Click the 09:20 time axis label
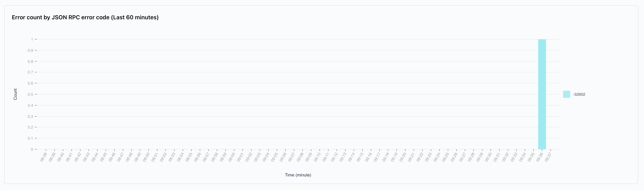Viewport: 644px width, 190px height. (x=403, y=157)
